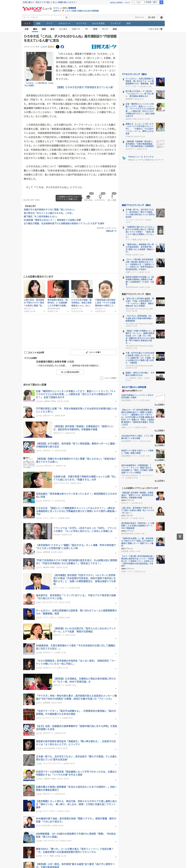The width and height of the screenshot is (186, 868).
Task: Open 購入履歴
Action: (x=152, y=17)
